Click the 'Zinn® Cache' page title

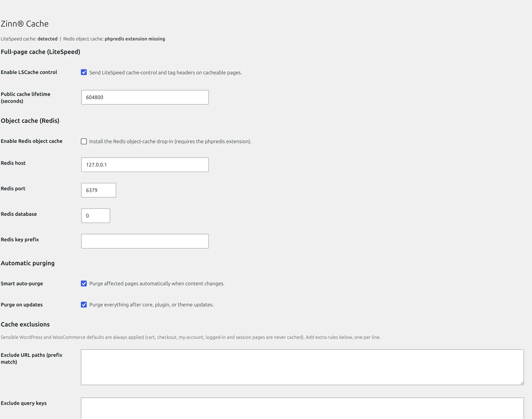click(x=25, y=24)
